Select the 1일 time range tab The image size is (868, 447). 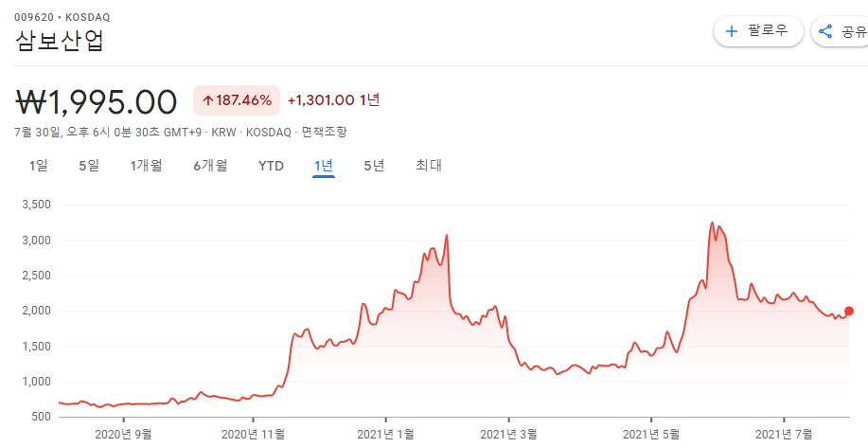38,166
